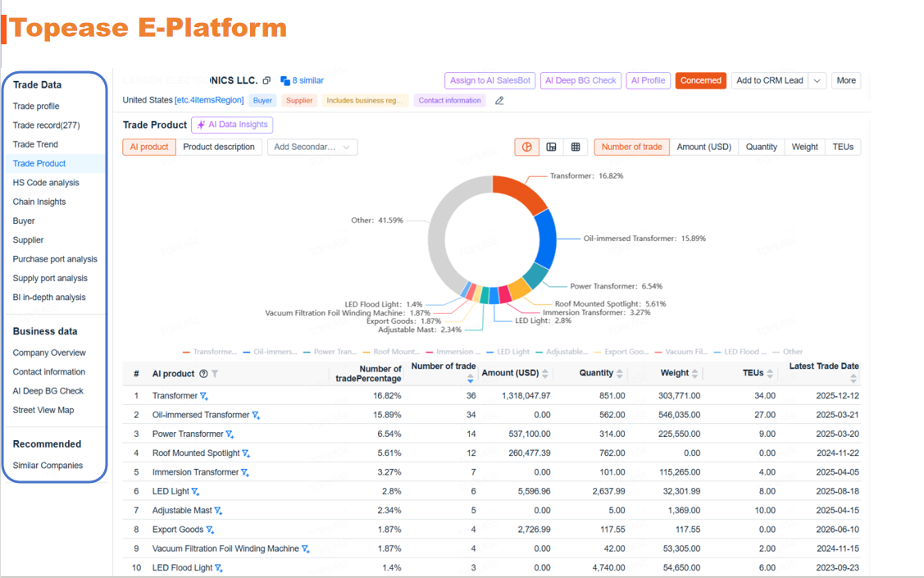Toggle chart metric to Quantity
The width and height of the screenshot is (924, 578).
pos(762,148)
